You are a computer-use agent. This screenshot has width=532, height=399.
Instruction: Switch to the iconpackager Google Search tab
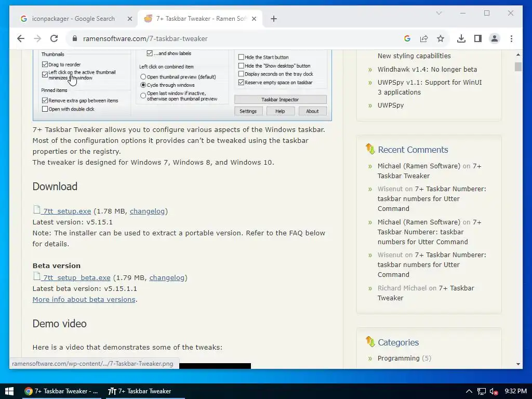[73, 19]
